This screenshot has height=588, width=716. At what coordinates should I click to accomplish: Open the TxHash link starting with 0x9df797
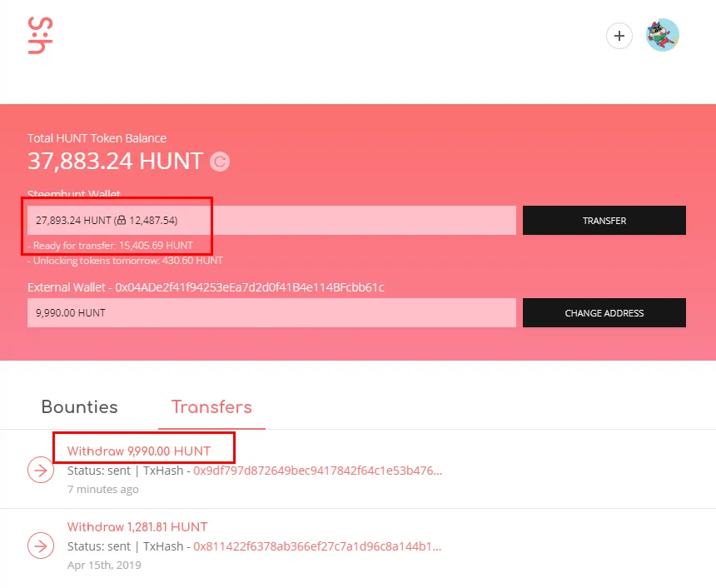[x=317, y=471]
